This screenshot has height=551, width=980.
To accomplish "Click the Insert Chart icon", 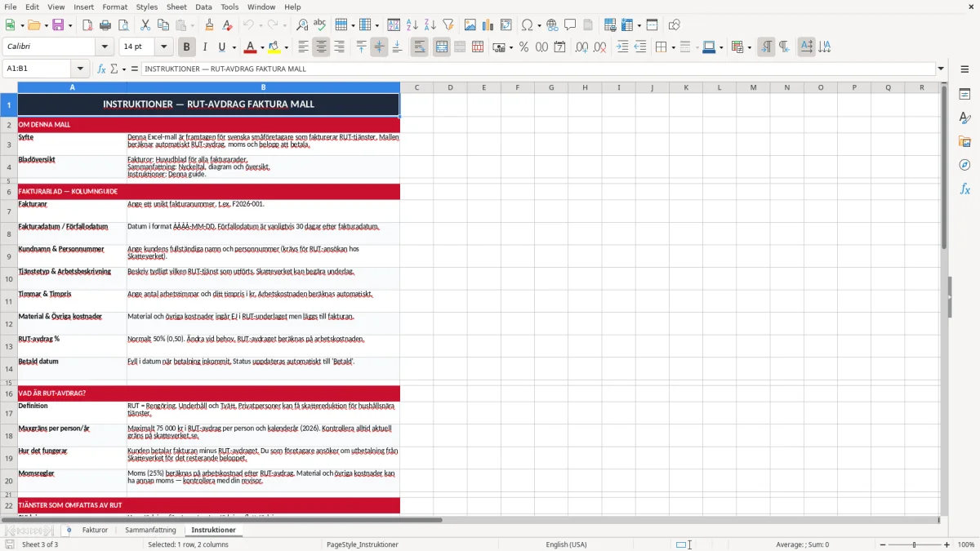I will [x=488, y=25].
